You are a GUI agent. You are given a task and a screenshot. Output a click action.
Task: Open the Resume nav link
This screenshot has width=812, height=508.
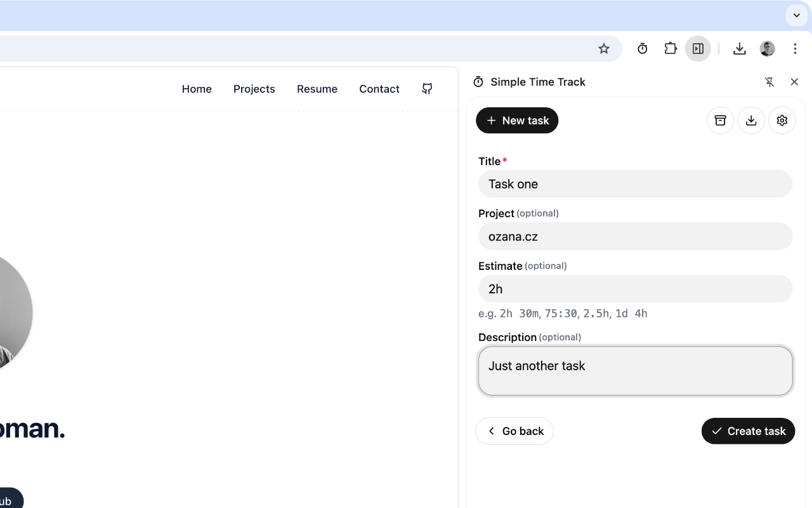317,89
